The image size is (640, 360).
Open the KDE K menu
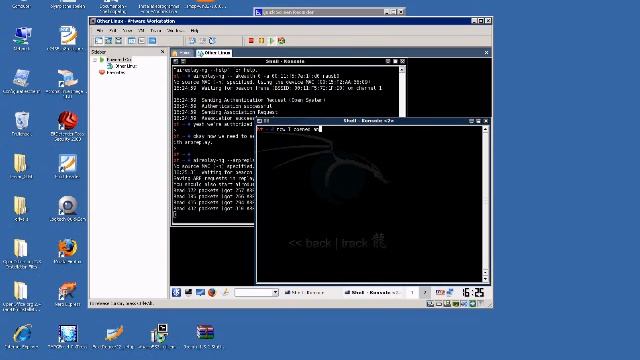tap(176, 292)
